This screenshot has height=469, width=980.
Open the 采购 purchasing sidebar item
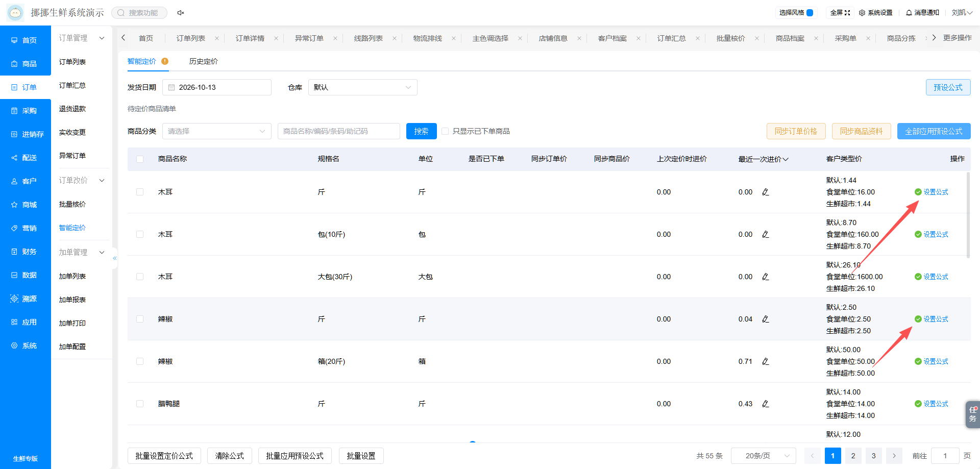25,111
